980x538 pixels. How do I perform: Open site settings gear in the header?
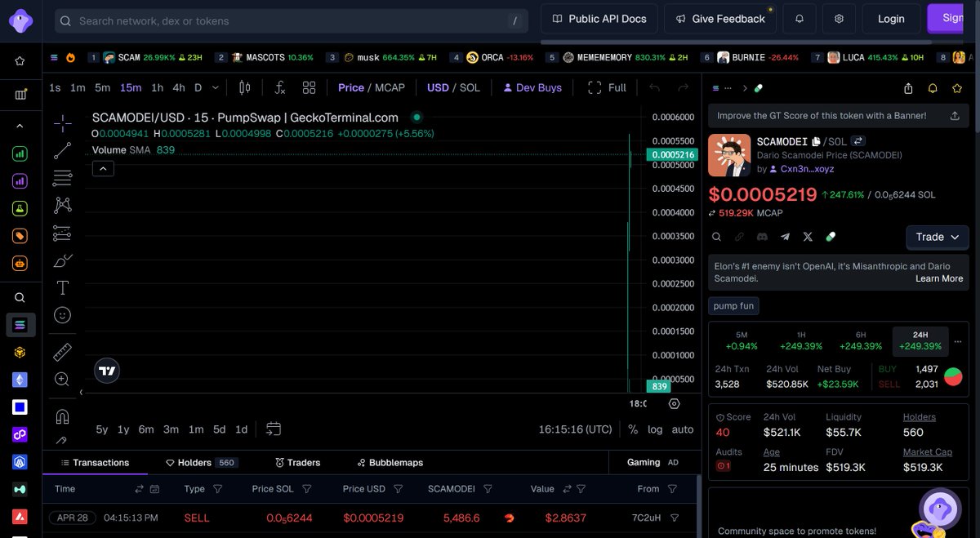coord(839,18)
